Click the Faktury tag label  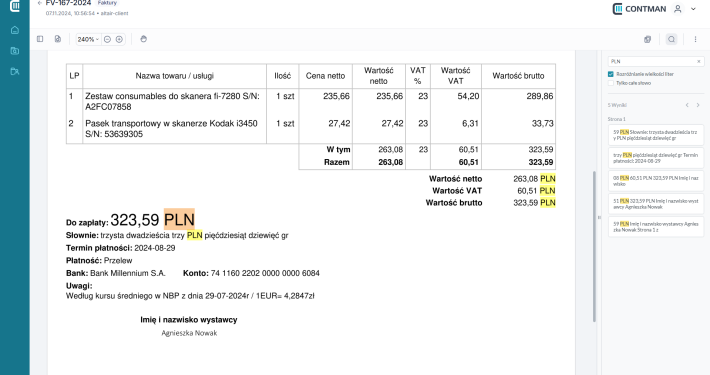(x=107, y=3)
